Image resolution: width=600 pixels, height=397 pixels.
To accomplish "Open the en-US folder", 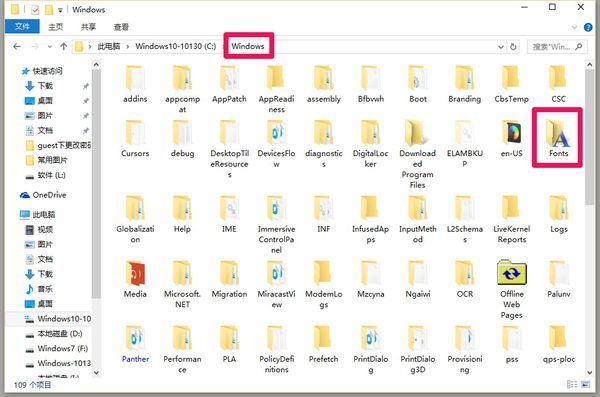I will tap(512, 139).
